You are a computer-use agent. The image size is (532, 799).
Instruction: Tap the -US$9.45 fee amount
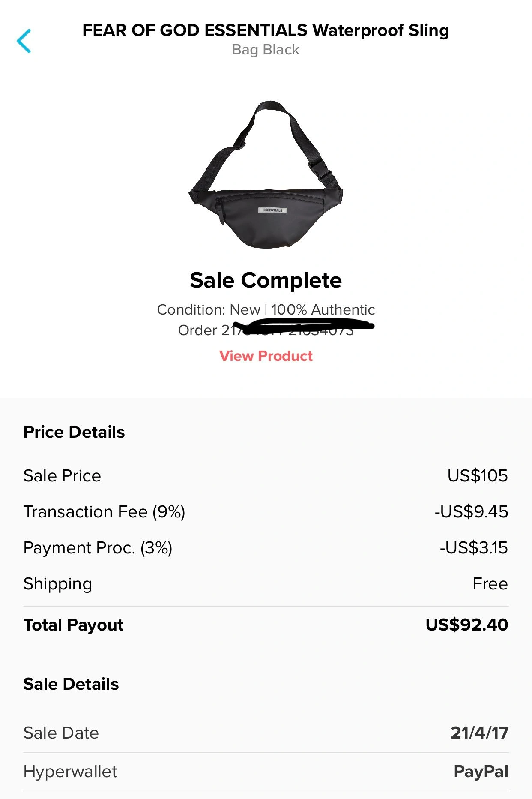[x=471, y=512]
